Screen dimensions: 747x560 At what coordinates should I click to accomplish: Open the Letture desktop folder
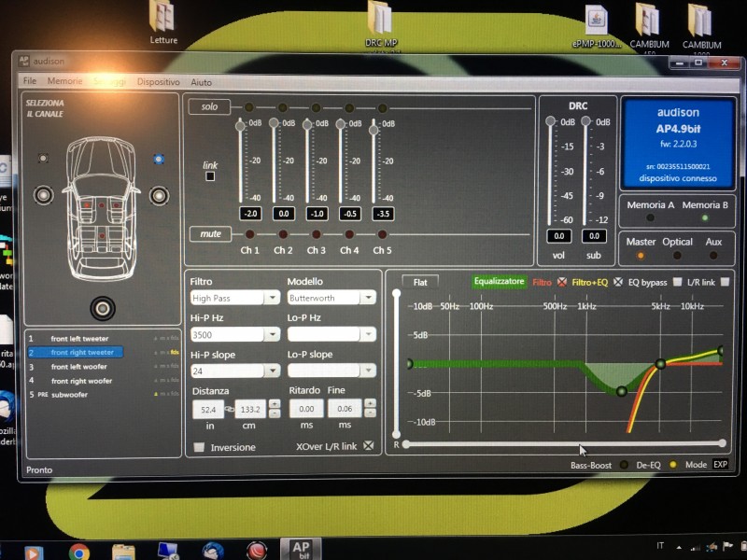[162, 22]
